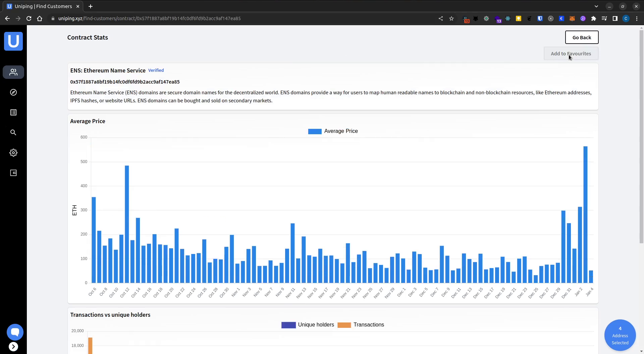Open the tab search chevron
This screenshot has height=354, width=644.
pos(596,6)
